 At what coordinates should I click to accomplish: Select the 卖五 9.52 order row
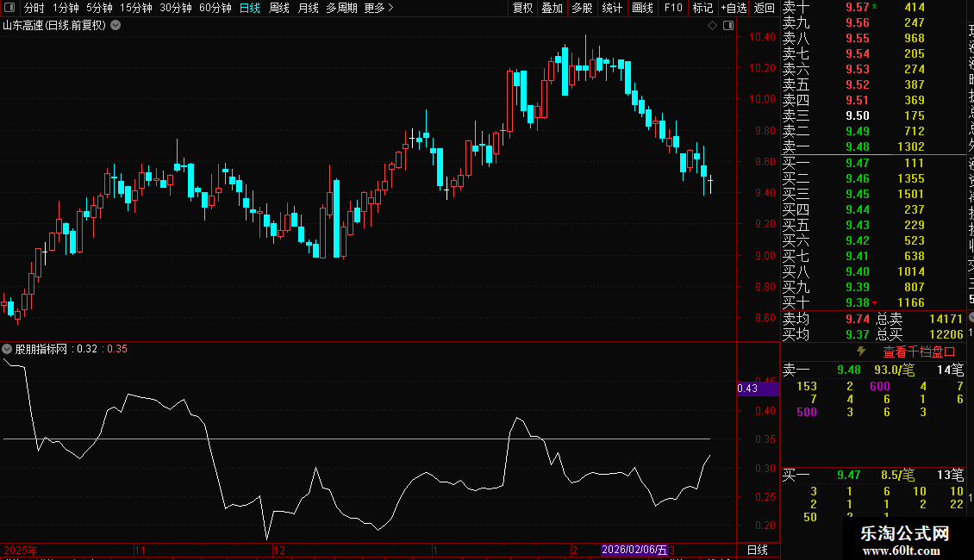873,84
